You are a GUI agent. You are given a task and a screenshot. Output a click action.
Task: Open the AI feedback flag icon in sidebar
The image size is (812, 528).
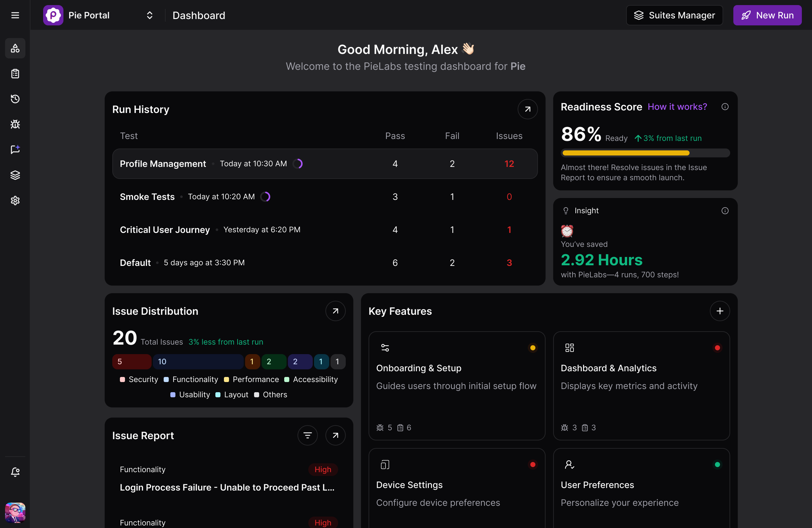tap(15, 149)
